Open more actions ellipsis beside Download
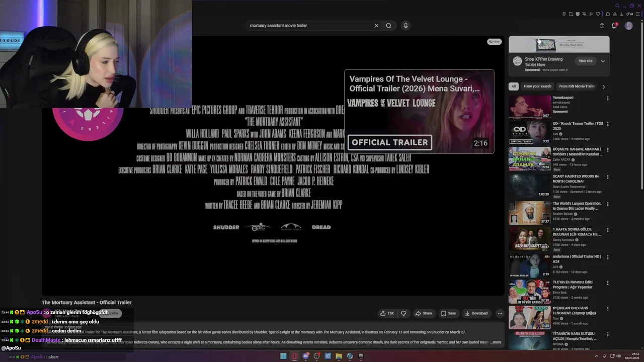Image resolution: width=644 pixels, height=362 pixels. click(500, 313)
